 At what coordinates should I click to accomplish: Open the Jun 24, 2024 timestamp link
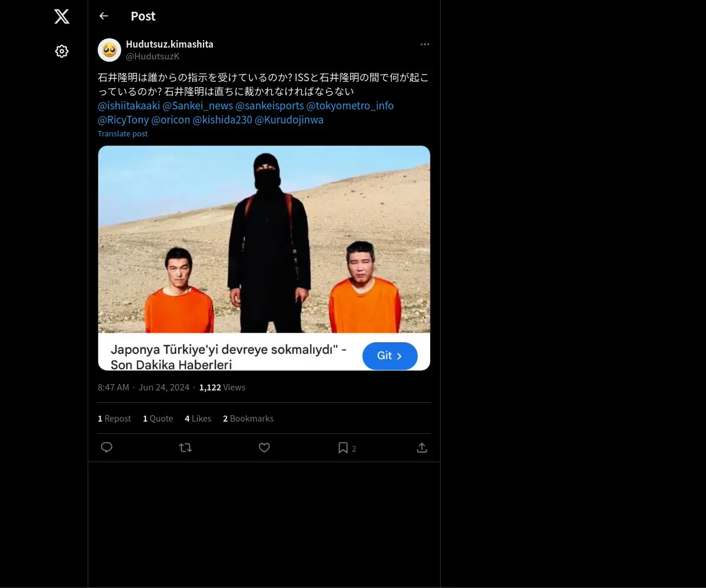[164, 387]
